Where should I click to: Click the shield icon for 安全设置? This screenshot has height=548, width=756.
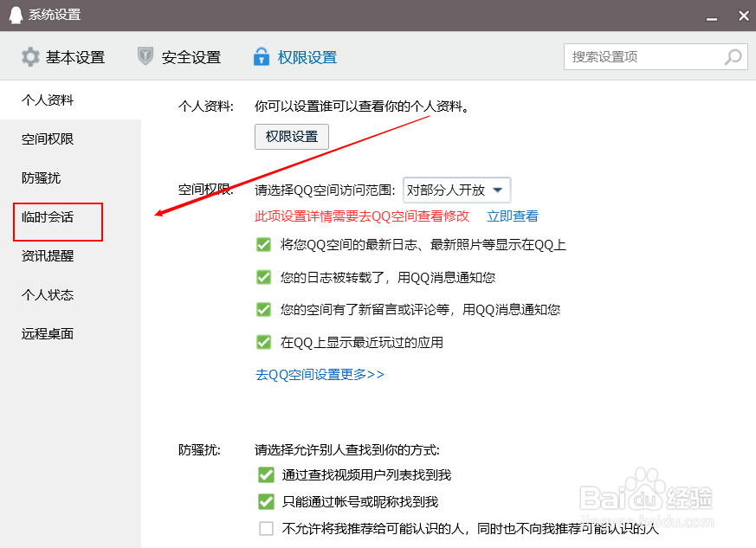144,56
